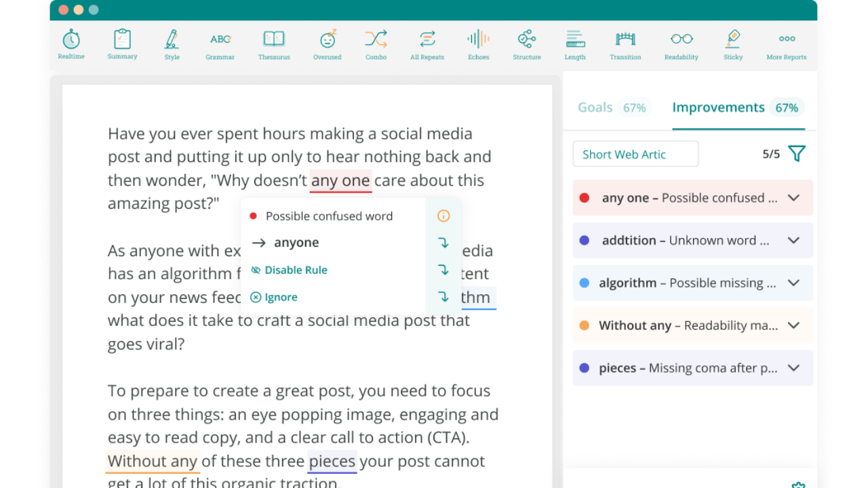Open the Echoes report
Screen dimensions: 868x488
click(478, 44)
